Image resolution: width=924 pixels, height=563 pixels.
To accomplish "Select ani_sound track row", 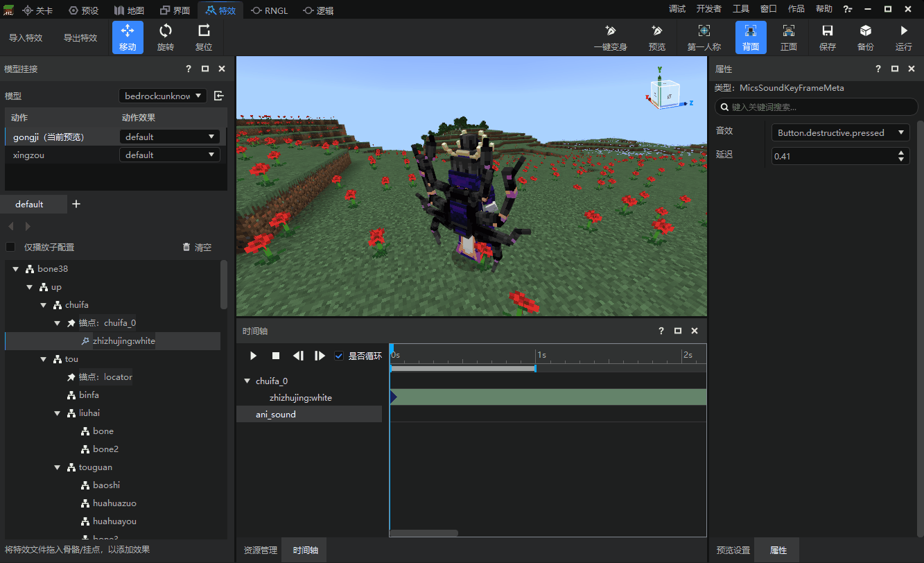I will point(309,414).
